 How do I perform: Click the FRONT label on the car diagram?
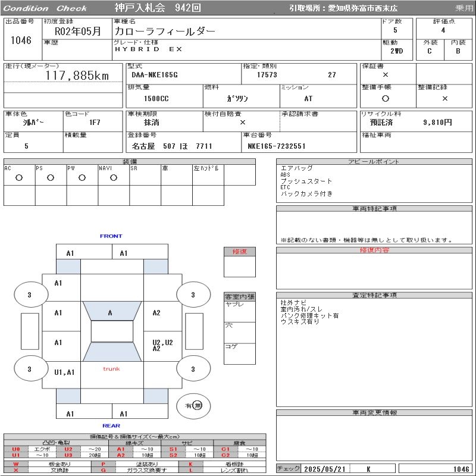111,236
